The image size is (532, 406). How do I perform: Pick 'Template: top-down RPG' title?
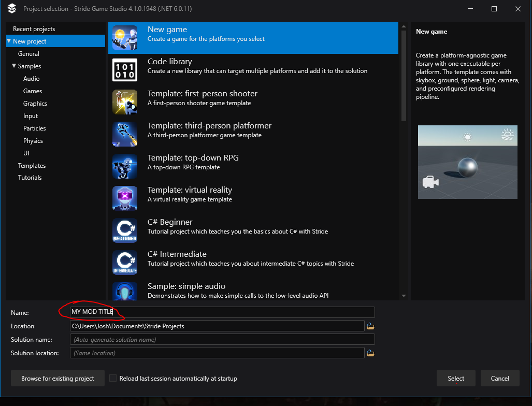point(193,158)
